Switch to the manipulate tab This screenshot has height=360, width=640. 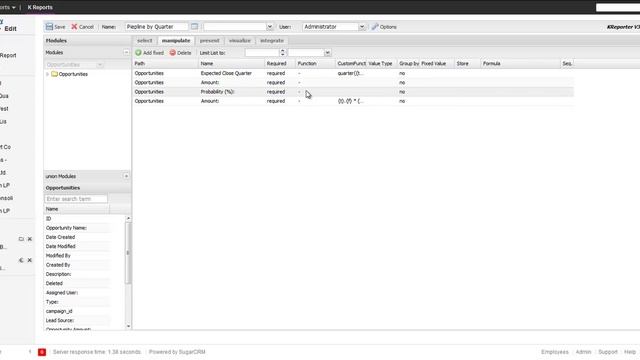(176, 40)
